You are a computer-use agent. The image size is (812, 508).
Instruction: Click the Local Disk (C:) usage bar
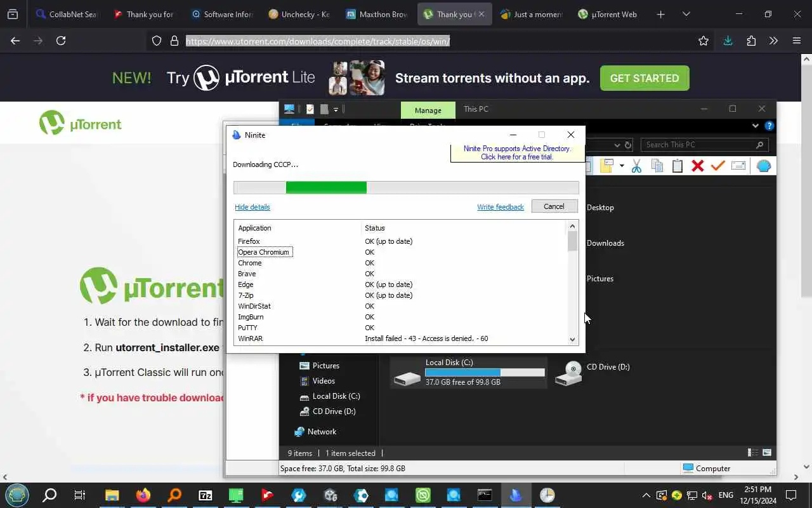click(x=485, y=372)
